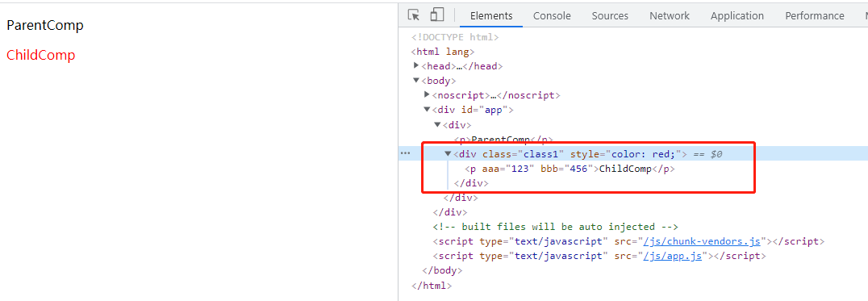This screenshot has height=301, width=868.
Task: Expand the noscript element node
Action: 427,95
